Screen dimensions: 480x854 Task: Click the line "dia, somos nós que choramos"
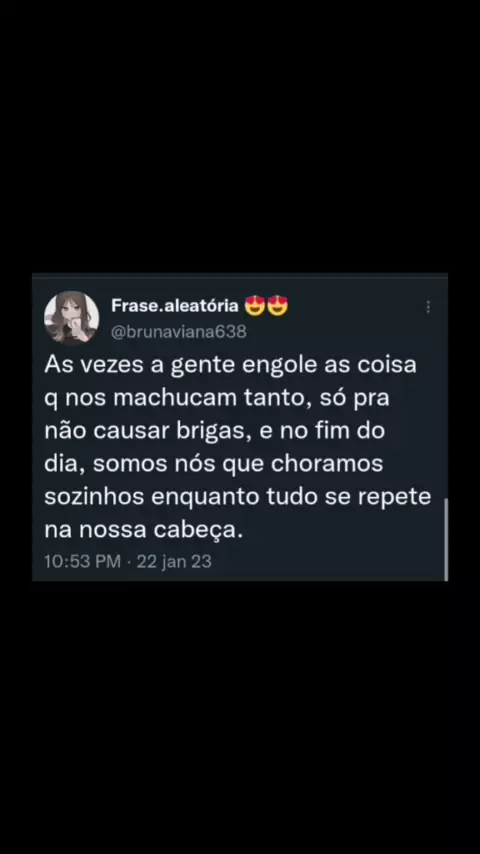(x=214, y=465)
